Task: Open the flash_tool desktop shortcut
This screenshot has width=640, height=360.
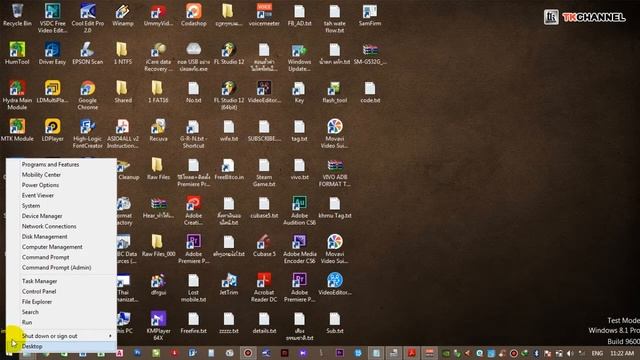Action: pos(335,91)
